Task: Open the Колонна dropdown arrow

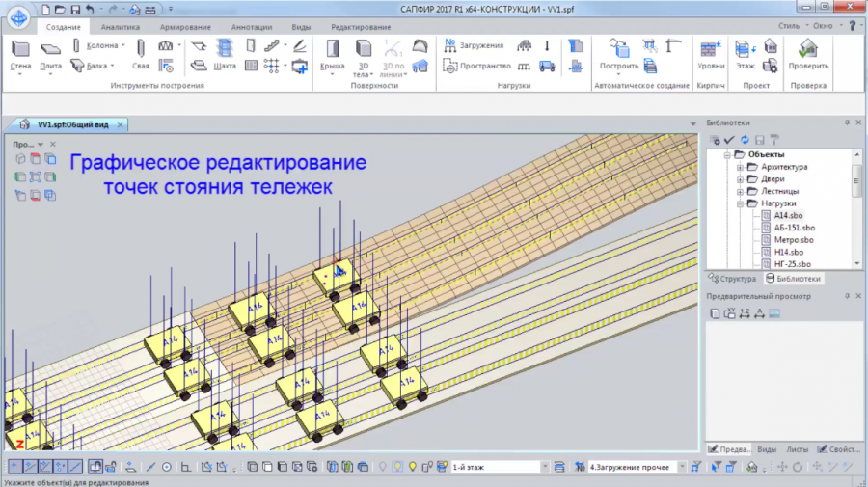Action: point(123,45)
